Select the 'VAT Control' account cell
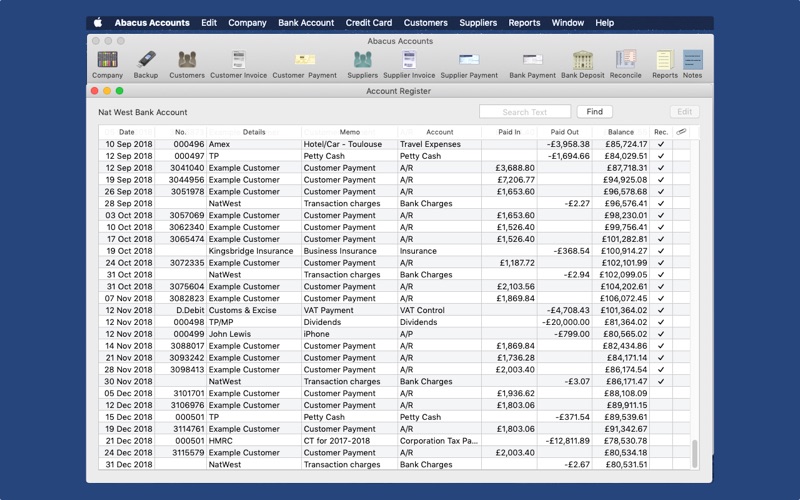Image resolution: width=800 pixels, height=500 pixels. pos(422,310)
